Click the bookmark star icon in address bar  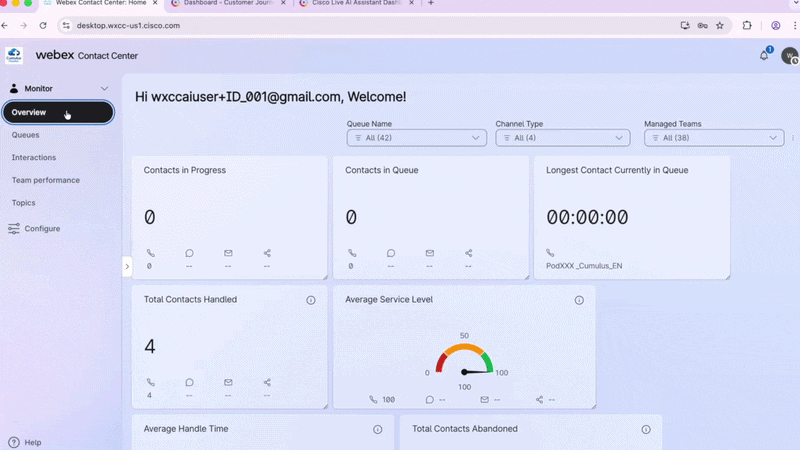pos(720,26)
